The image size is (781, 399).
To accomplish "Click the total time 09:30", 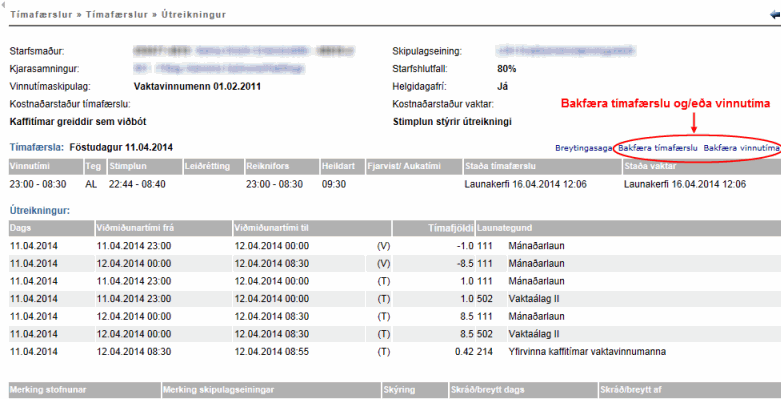I will tap(334, 184).
